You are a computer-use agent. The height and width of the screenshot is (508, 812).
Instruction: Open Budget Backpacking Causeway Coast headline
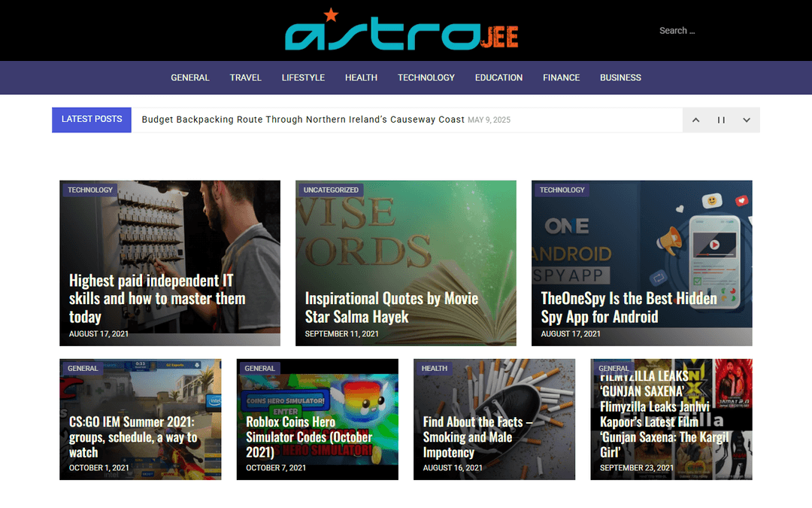(303, 120)
